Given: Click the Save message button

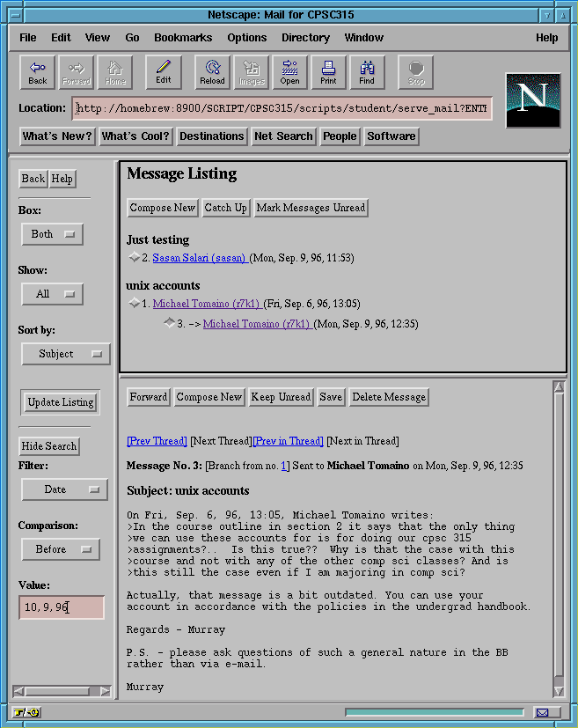Looking at the screenshot, I should click(x=331, y=397).
